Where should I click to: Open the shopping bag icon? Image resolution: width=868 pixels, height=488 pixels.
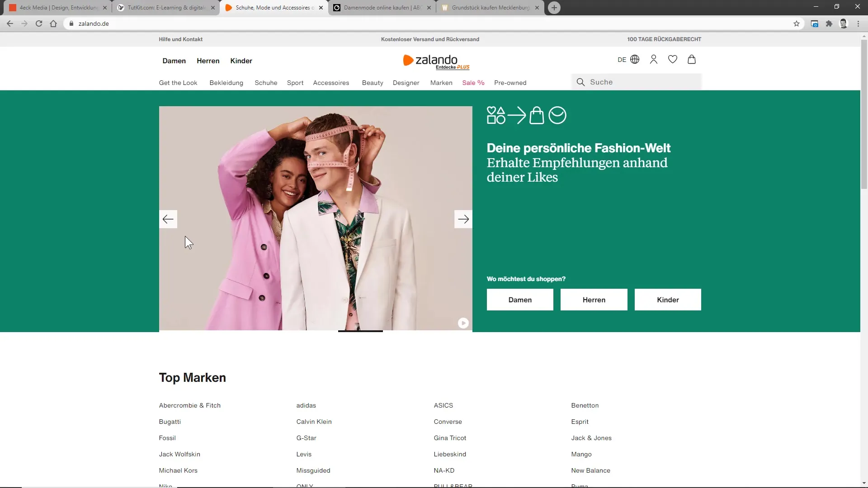click(692, 60)
